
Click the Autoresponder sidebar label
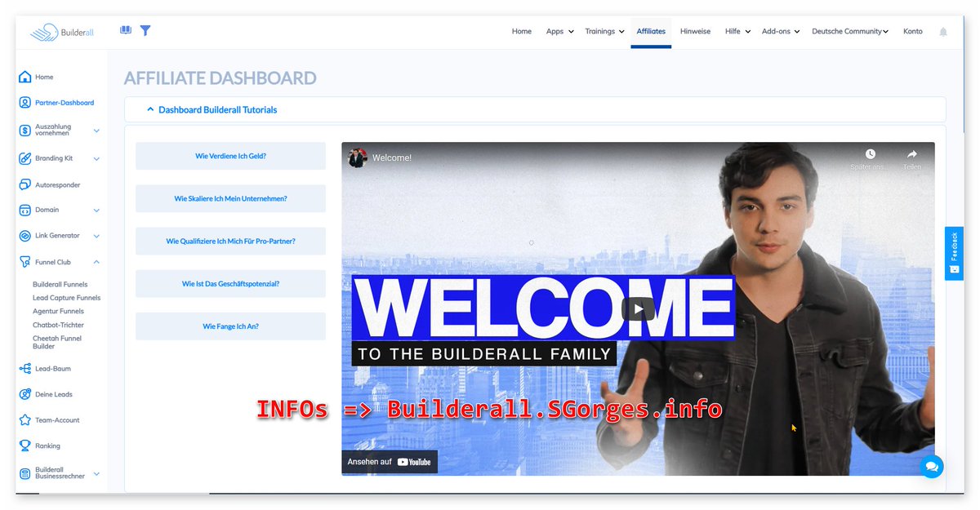pos(58,185)
